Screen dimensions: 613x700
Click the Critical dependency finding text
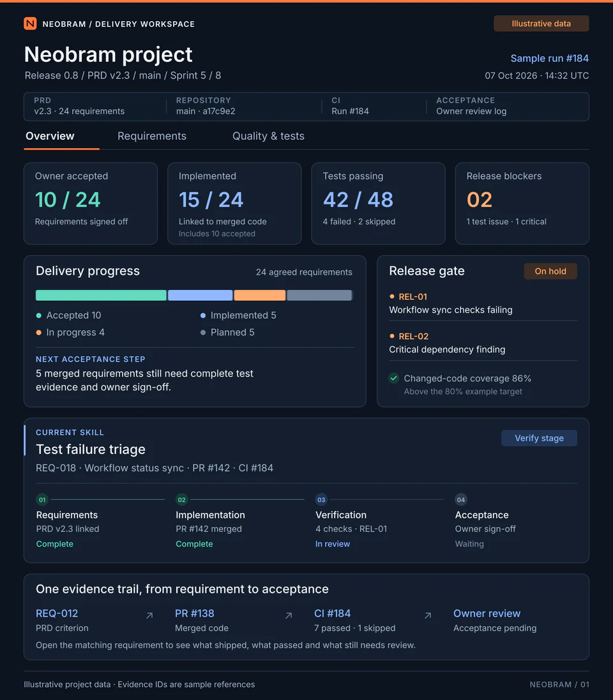pos(447,349)
